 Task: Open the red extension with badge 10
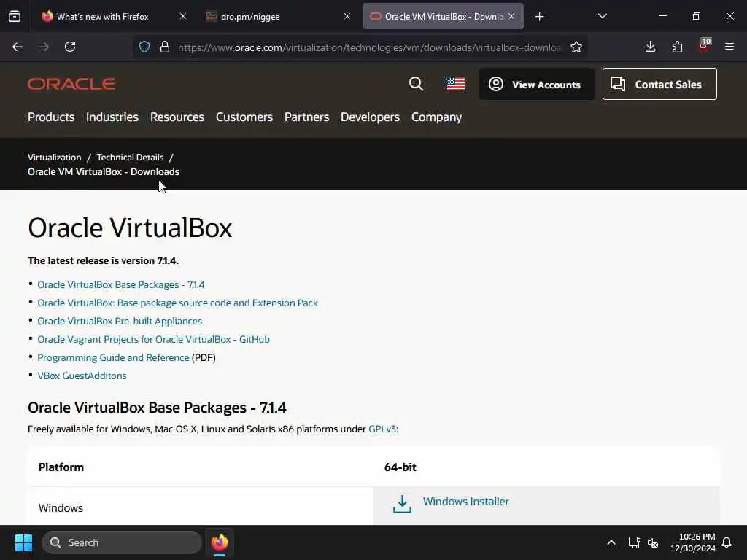(x=704, y=46)
